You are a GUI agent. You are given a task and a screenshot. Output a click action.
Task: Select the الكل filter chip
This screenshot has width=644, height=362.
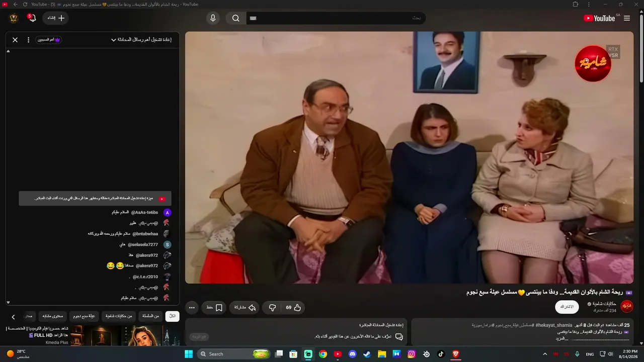click(x=172, y=316)
